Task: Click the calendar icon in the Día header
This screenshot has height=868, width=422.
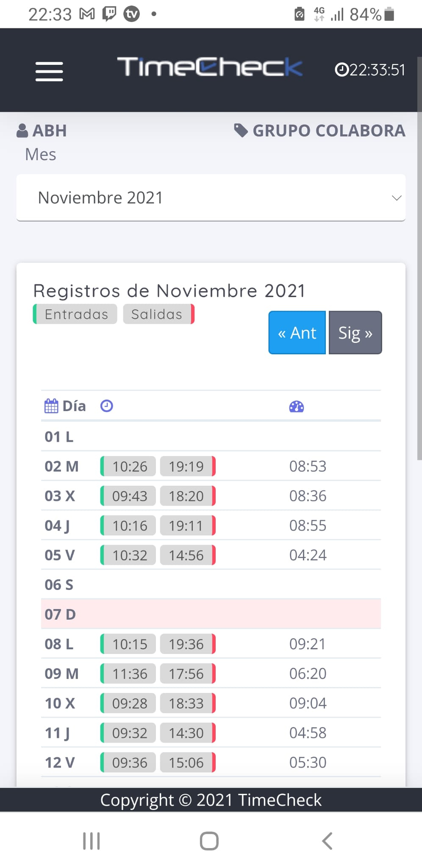Action: pyautogui.click(x=51, y=406)
